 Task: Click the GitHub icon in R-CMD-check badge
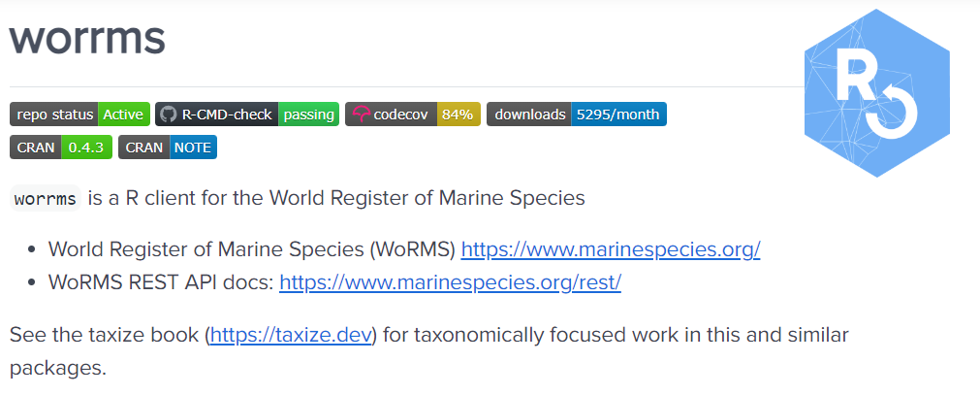click(x=169, y=115)
